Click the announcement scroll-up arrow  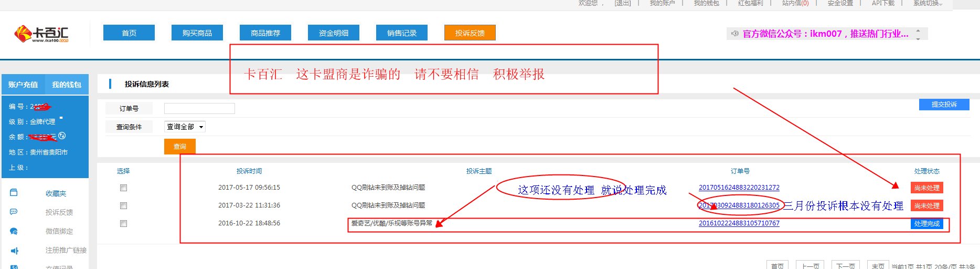[918, 30]
